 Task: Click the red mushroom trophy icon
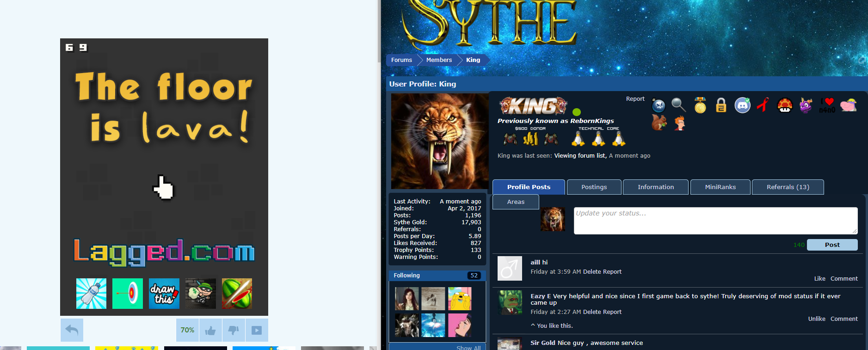pos(785,105)
